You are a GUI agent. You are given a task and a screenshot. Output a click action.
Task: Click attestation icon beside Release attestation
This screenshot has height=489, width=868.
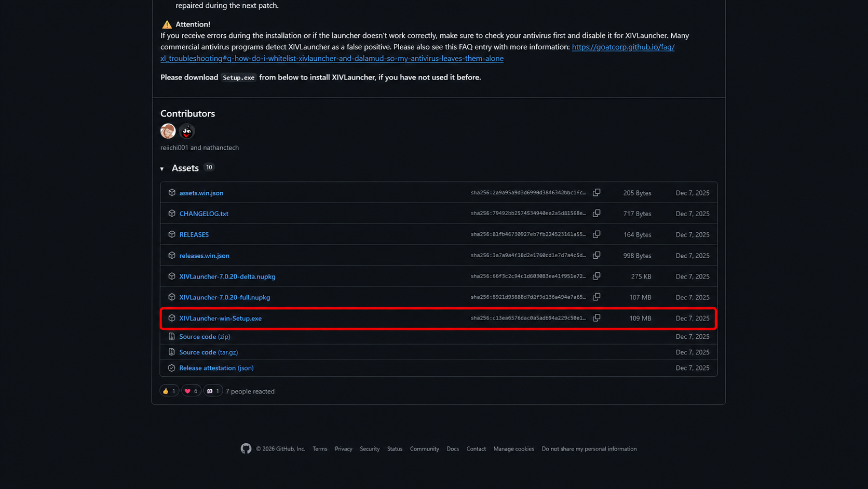tap(172, 368)
